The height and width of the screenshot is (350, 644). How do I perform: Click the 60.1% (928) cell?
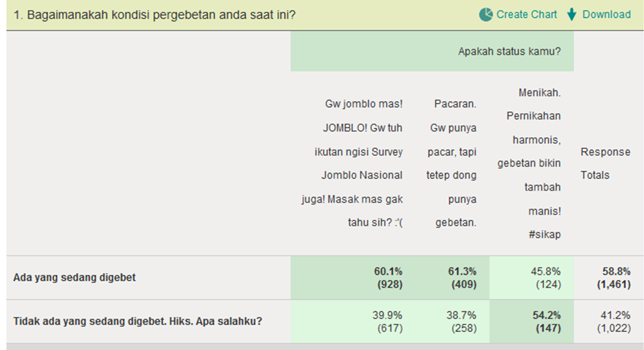[x=388, y=278]
